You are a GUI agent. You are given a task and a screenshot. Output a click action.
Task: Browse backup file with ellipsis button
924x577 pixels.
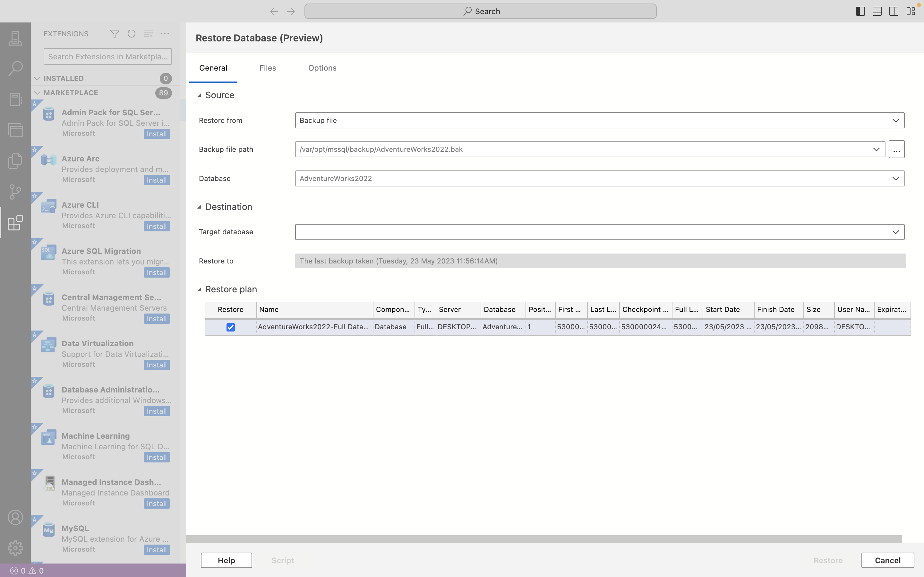coord(896,149)
